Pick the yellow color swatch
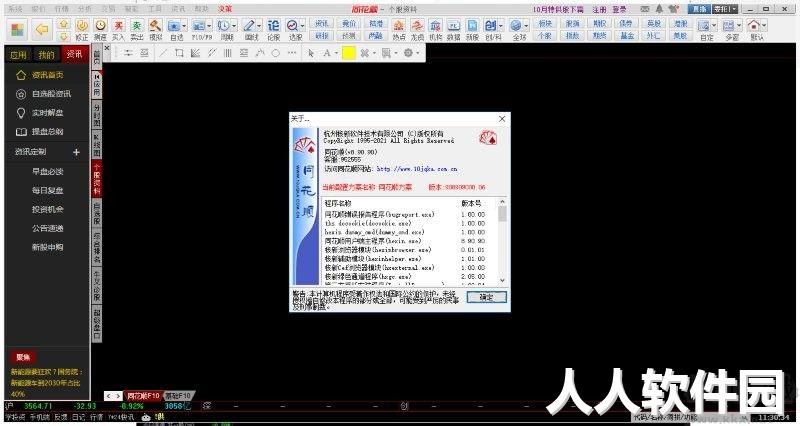This screenshot has width=800, height=426. click(x=349, y=53)
